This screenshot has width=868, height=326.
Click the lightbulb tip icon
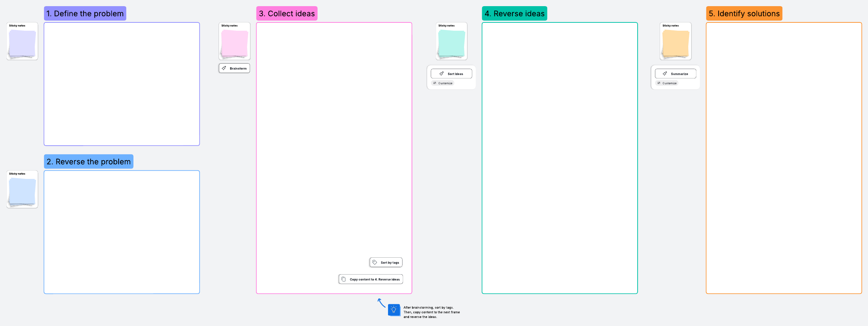coord(394,310)
